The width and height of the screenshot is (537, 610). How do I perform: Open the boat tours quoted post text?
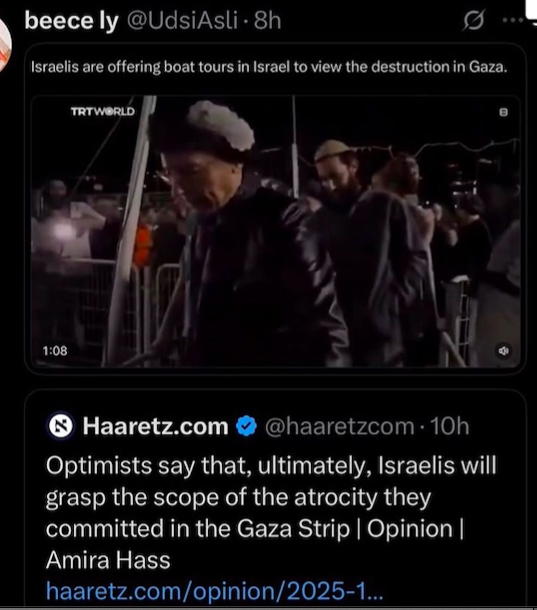click(269, 67)
